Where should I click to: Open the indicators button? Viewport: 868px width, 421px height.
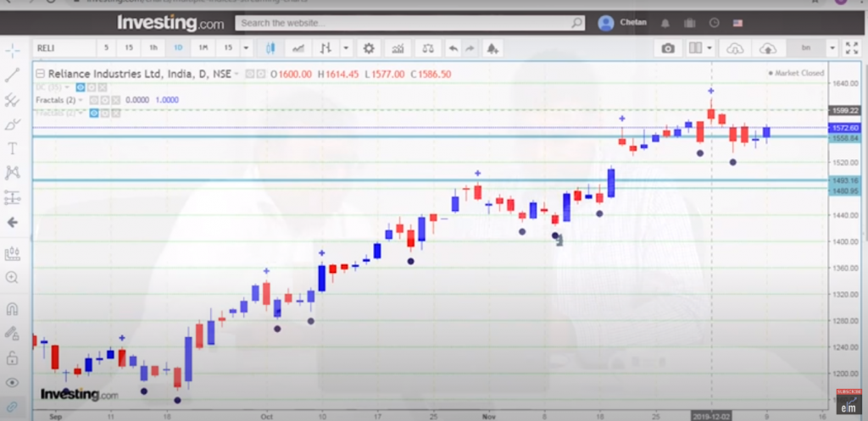click(x=398, y=48)
